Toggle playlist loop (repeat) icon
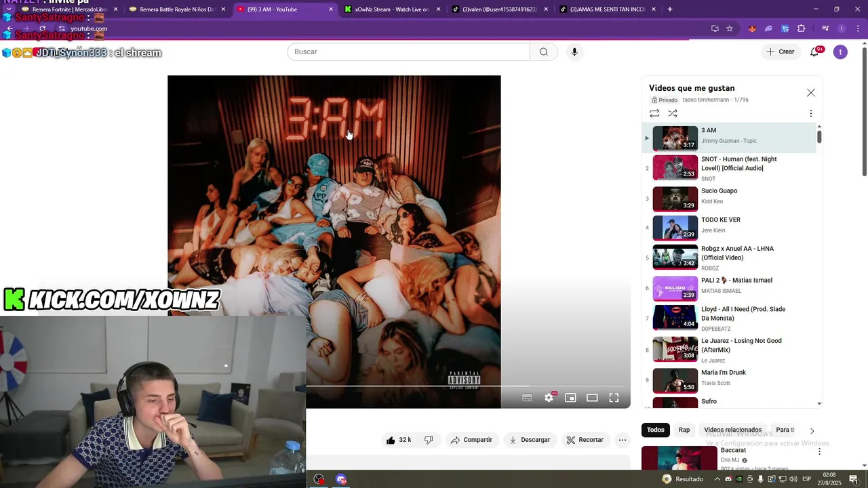The image size is (868, 488). tap(654, 113)
